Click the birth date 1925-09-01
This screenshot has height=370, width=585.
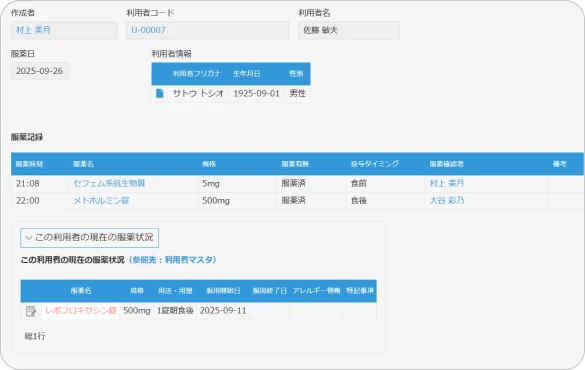[x=256, y=94]
